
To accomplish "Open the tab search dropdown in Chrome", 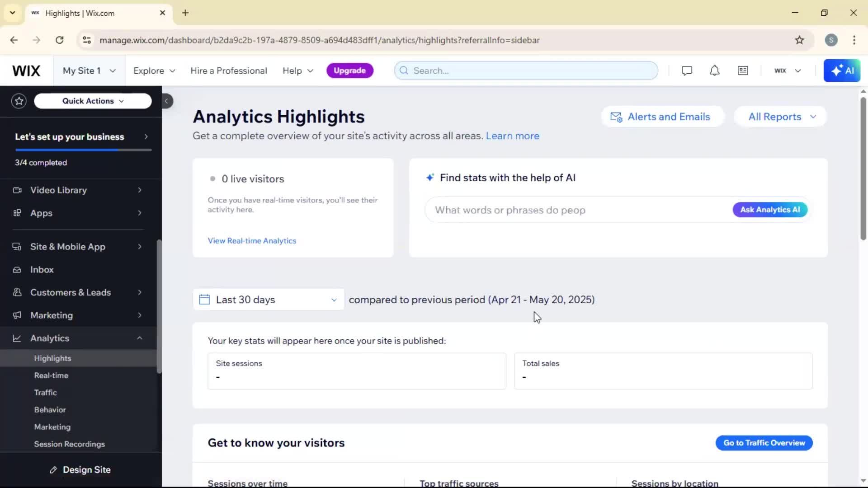I will coord(13,13).
